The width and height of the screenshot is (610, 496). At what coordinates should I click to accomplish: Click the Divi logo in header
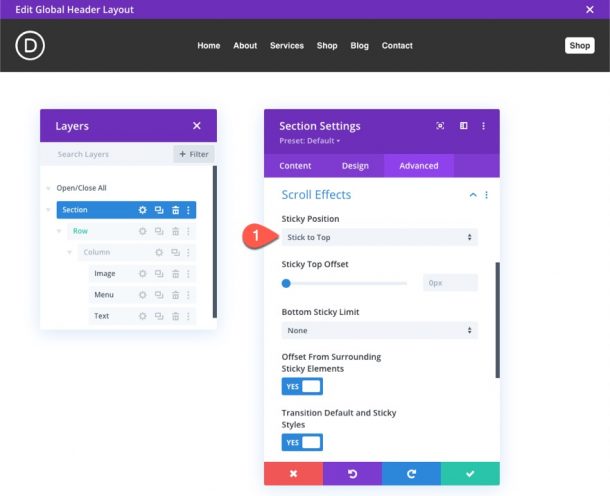(31, 45)
